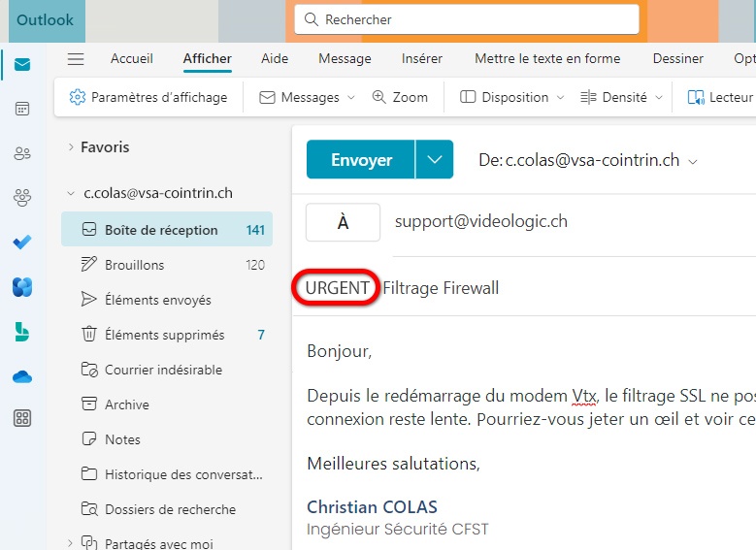Click the Rechercher search field
756x550 pixels.
[x=466, y=19]
